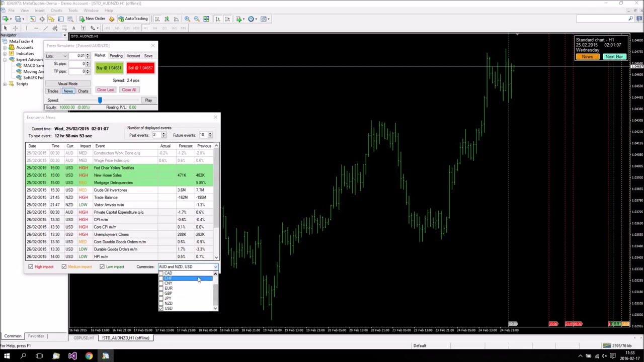Viewport: 644px width, 362px height.
Task: Click the New Chart toolbar icon
Action: click(x=6, y=19)
